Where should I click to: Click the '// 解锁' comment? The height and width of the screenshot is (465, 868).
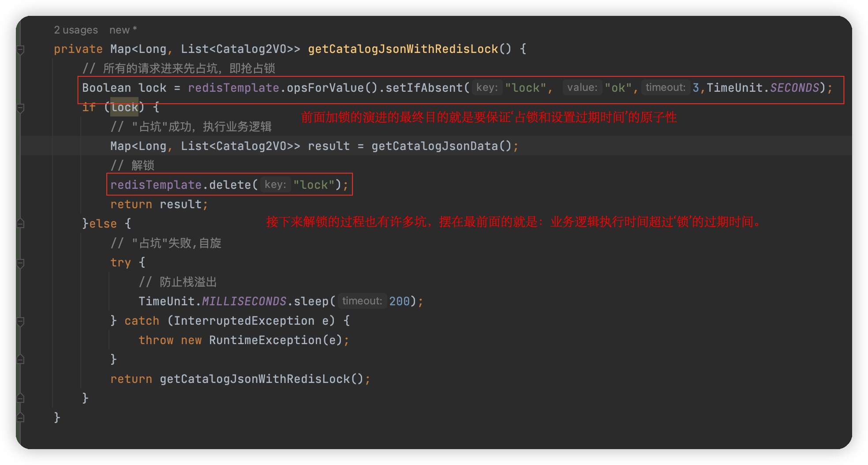pos(132,165)
